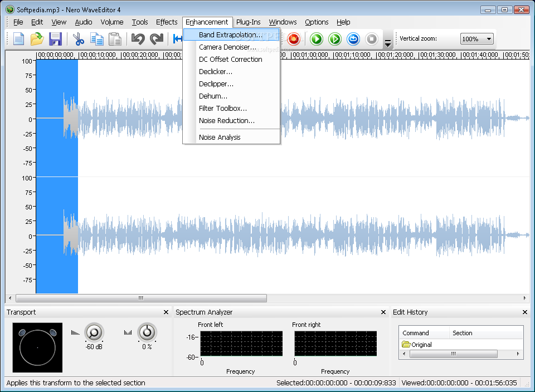Toggle loop playback with the blue loop button
This screenshot has width=535, height=392.
[x=353, y=39]
